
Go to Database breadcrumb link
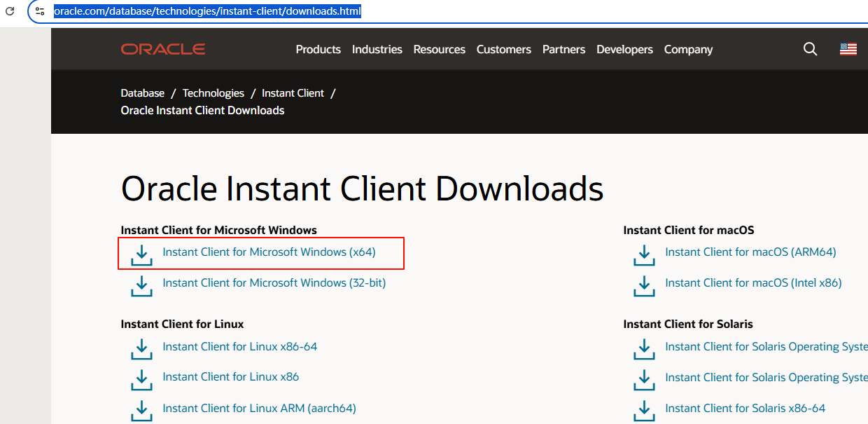pos(143,93)
